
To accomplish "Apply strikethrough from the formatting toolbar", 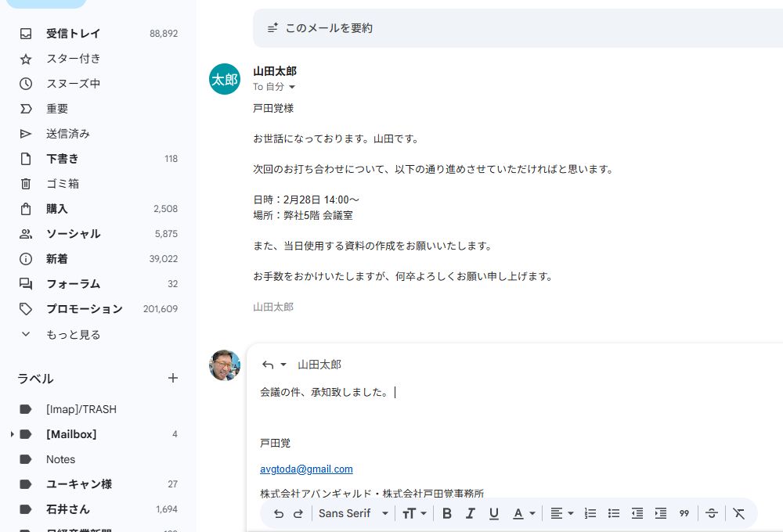I will coord(711,513).
